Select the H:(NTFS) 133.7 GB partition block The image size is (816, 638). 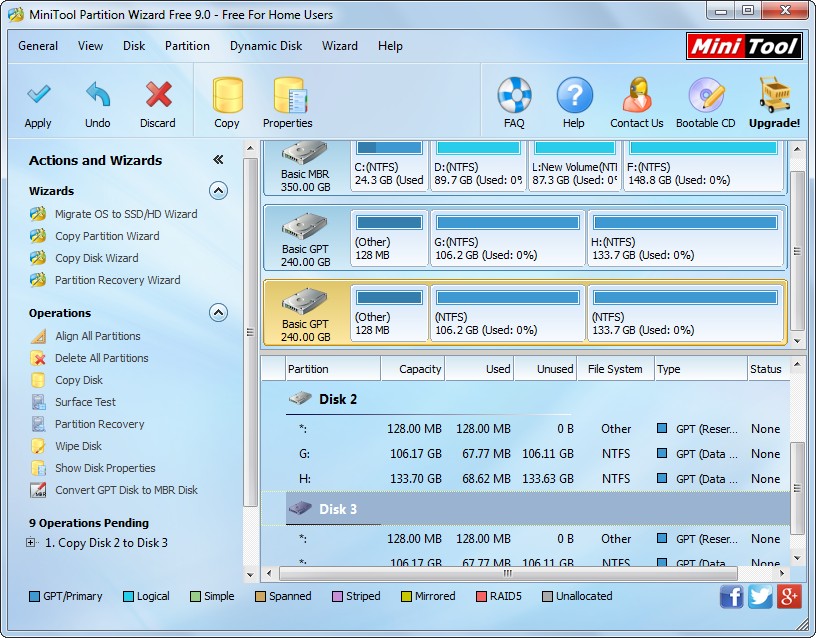[685, 239]
